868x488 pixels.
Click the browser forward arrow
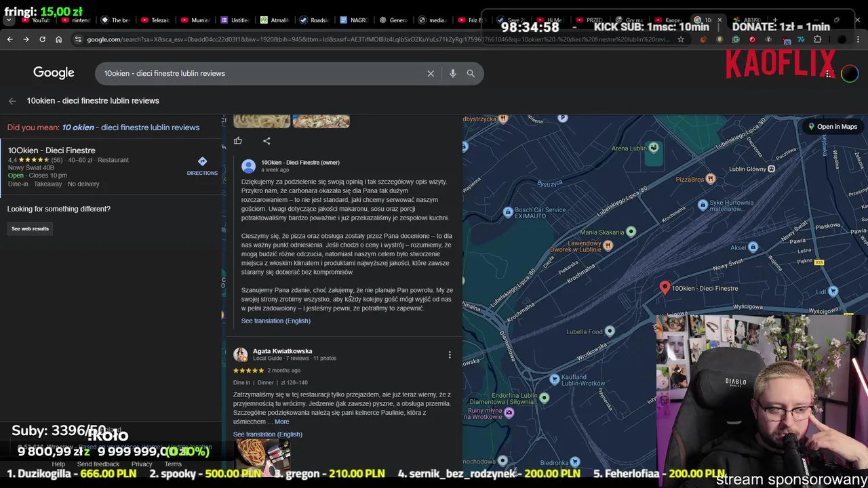click(x=26, y=39)
